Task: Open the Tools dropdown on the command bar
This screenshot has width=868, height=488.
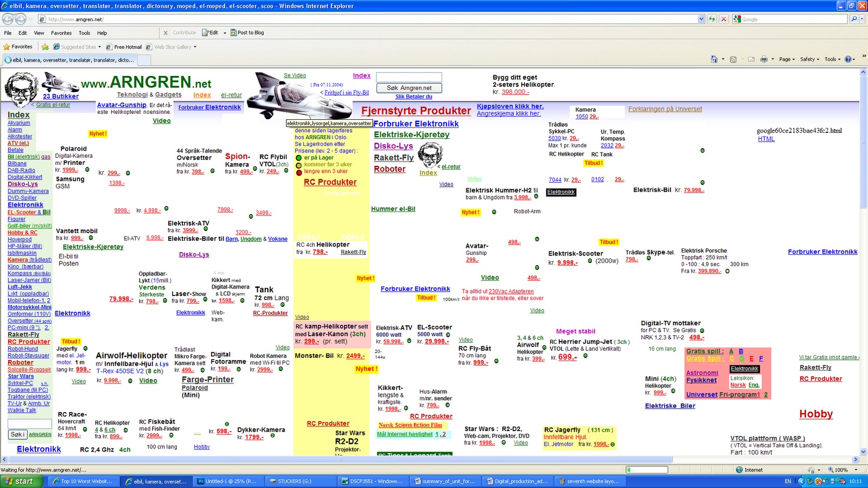Action: (830, 59)
